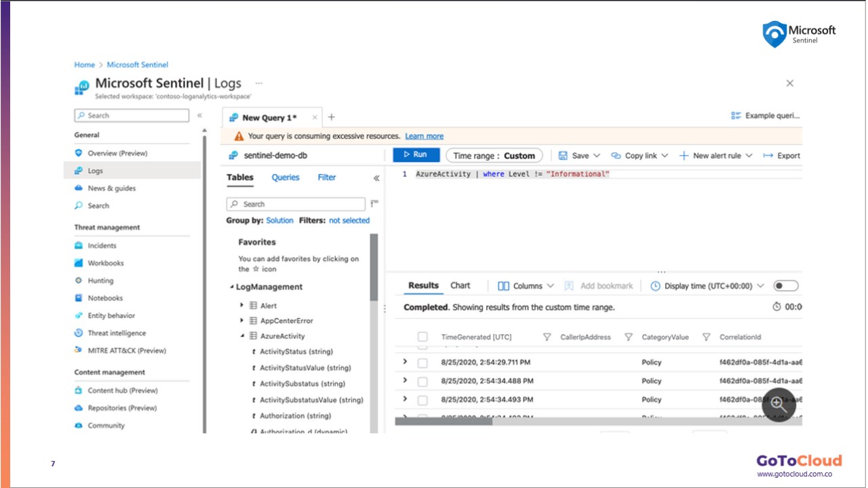
Task: Go to Home breadcrumb link
Action: pyautogui.click(x=85, y=65)
